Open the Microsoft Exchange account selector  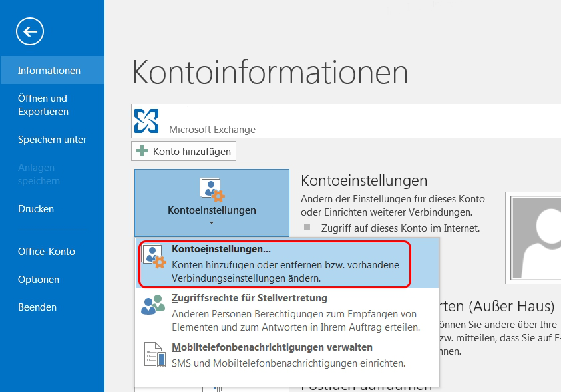click(346, 121)
